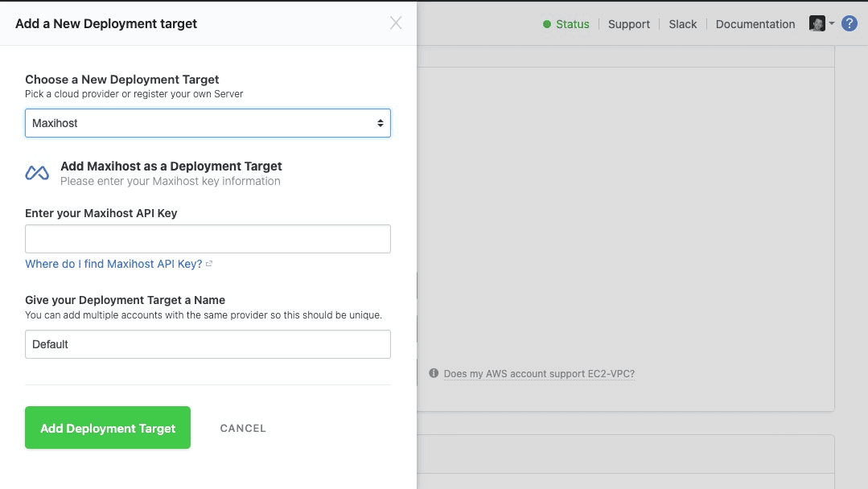This screenshot has height=489, width=868.
Task: Focus the Maxihost API Key input field
Action: point(208,239)
